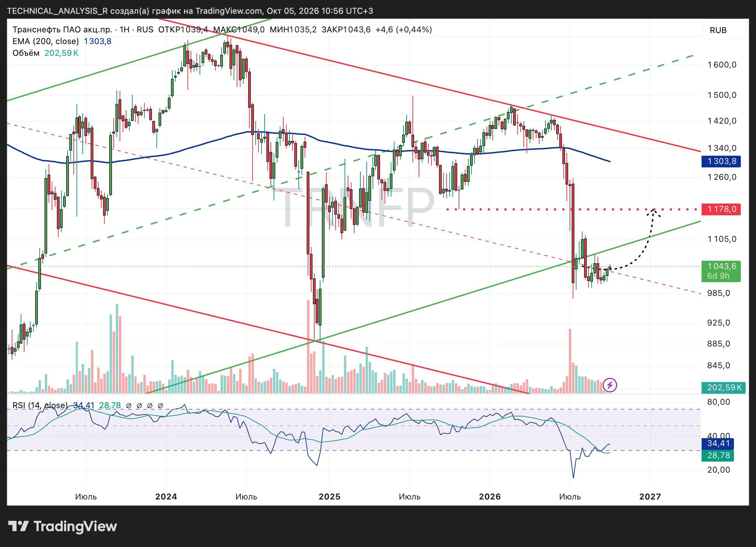Click the МАКС1049,0 high value
The height and width of the screenshot is (547, 756).
239,30
